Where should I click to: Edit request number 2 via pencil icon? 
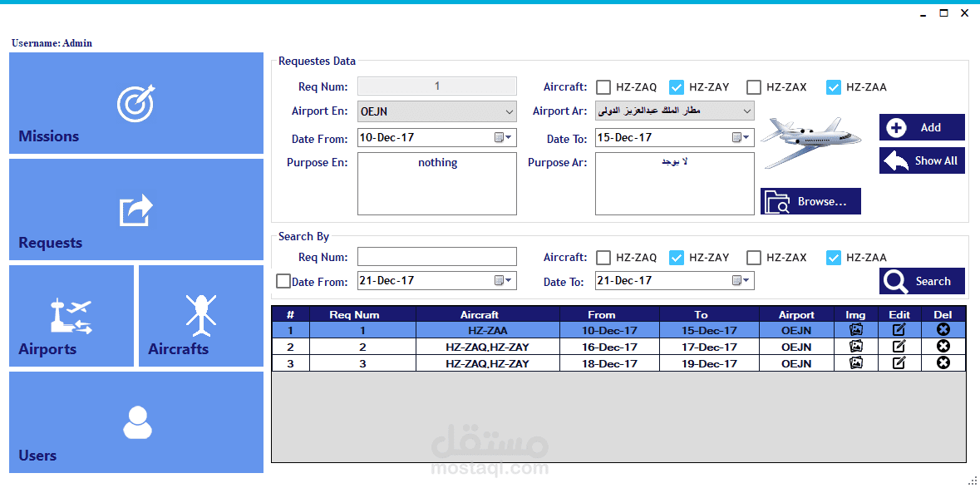(899, 346)
